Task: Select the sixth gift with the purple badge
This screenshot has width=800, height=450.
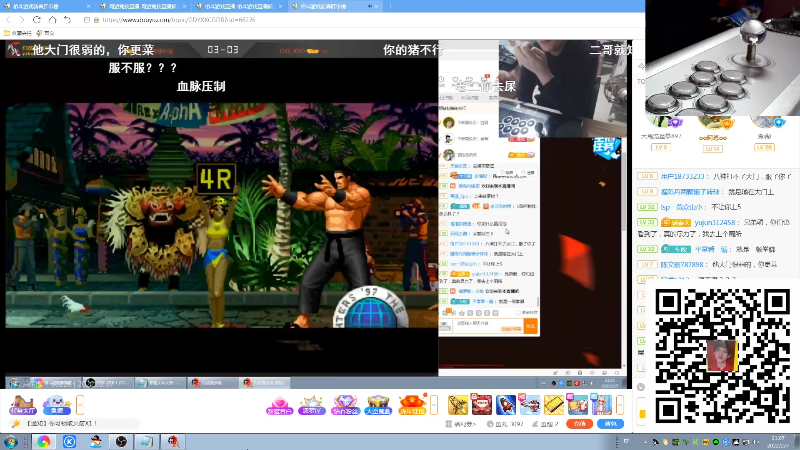Action: click(578, 405)
